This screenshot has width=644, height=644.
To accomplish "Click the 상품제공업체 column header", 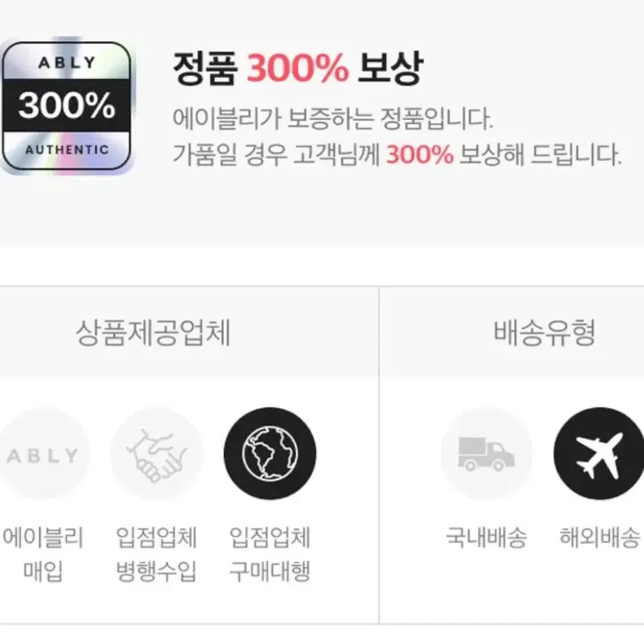I will pyautogui.click(x=153, y=332).
